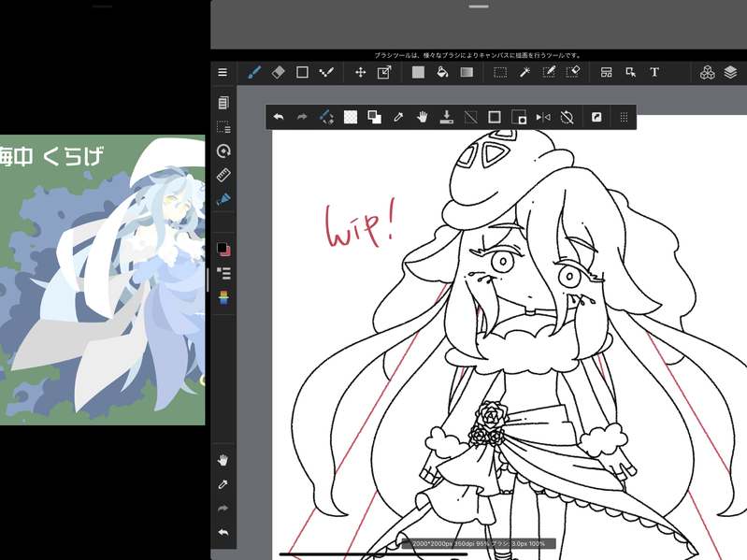Select the Selection Eraser tool
Viewport: 747px width, 560px height.
(572, 72)
